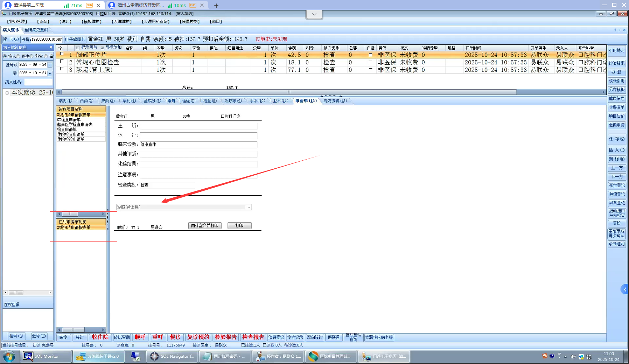Image resolution: width=629 pixels, height=364 pixels.
Task: Click the blue side-panel arrow handle
Action: click(x=625, y=289)
